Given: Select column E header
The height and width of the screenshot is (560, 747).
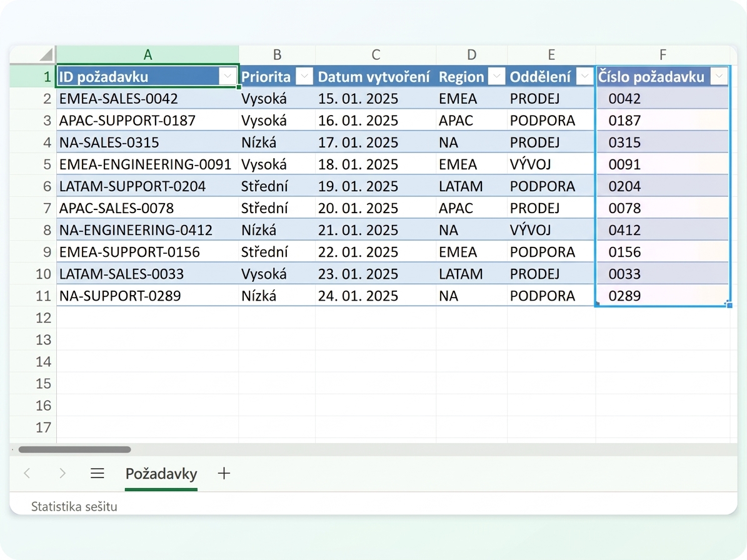Looking at the screenshot, I should [551, 55].
